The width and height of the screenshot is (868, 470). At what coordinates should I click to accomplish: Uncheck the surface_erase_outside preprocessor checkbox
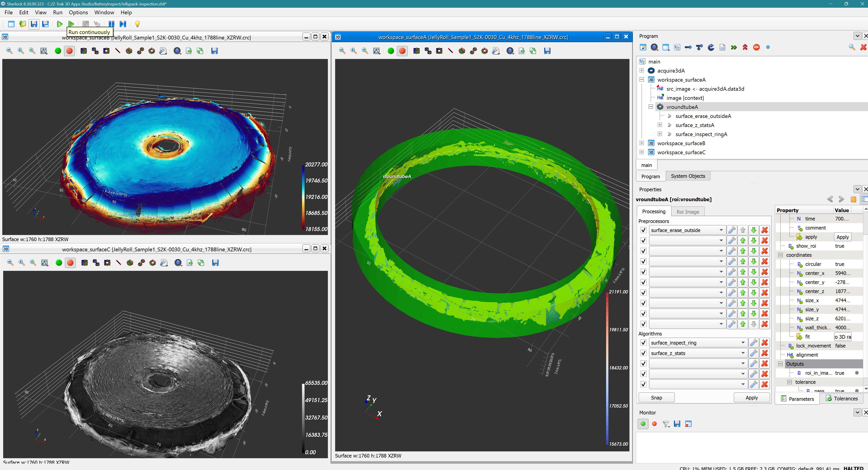(x=643, y=230)
